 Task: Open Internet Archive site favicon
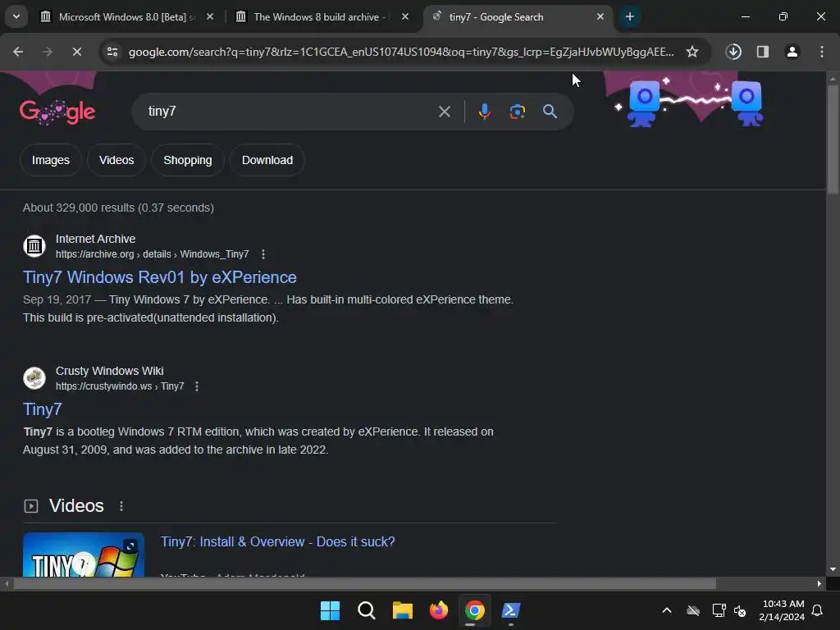pyautogui.click(x=34, y=246)
